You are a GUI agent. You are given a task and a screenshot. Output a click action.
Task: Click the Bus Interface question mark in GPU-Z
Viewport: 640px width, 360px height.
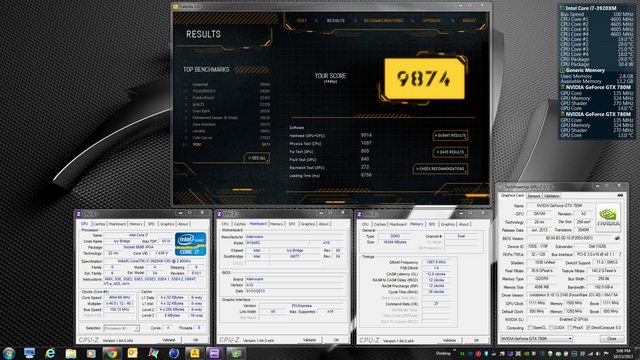[x=620, y=254]
